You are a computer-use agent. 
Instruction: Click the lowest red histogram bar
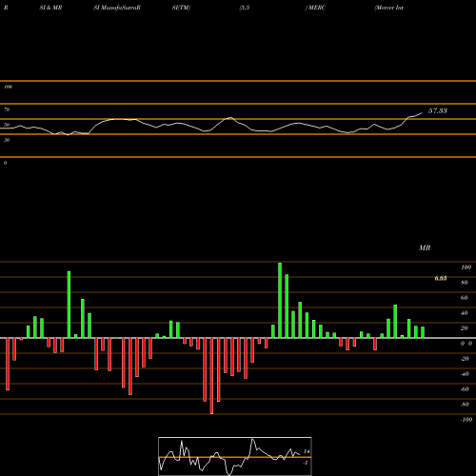(x=211, y=376)
